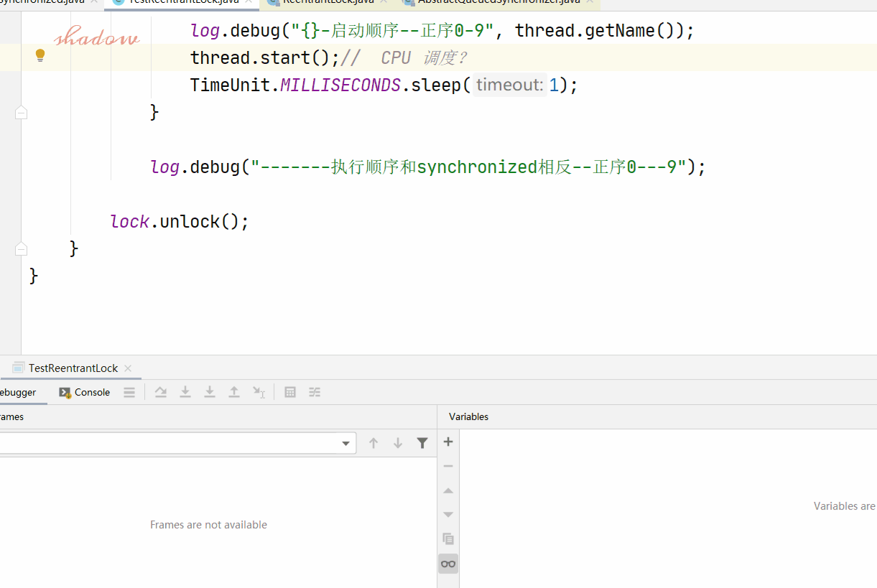877x588 pixels.
Task: Select next frame with down arrow
Action: coord(398,443)
